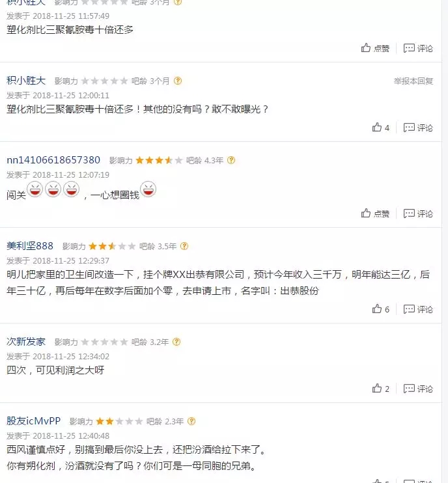
Task: Comment on nn14106618657380's post
Action: (418, 214)
